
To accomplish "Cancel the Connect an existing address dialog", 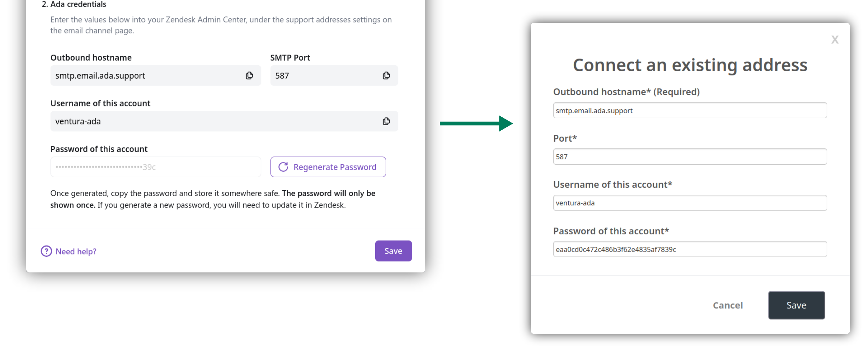I will click(727, 305).
